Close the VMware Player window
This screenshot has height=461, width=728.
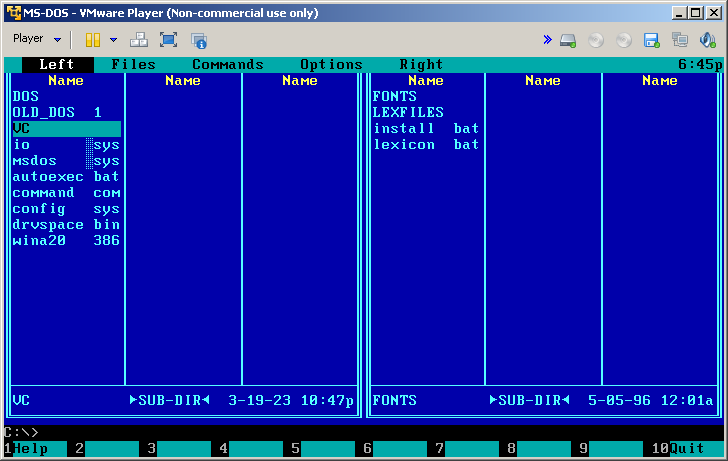point(714,13)
